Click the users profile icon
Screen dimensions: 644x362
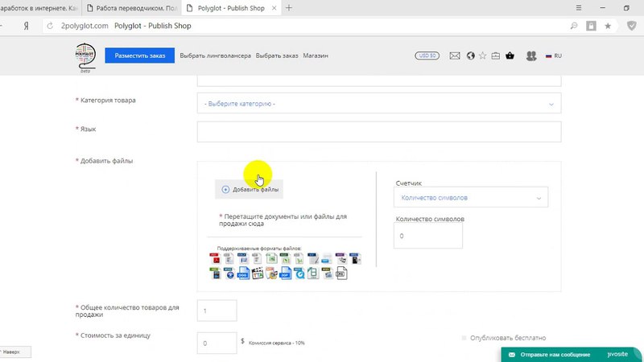pyautogui.click(x=530, y=56)
